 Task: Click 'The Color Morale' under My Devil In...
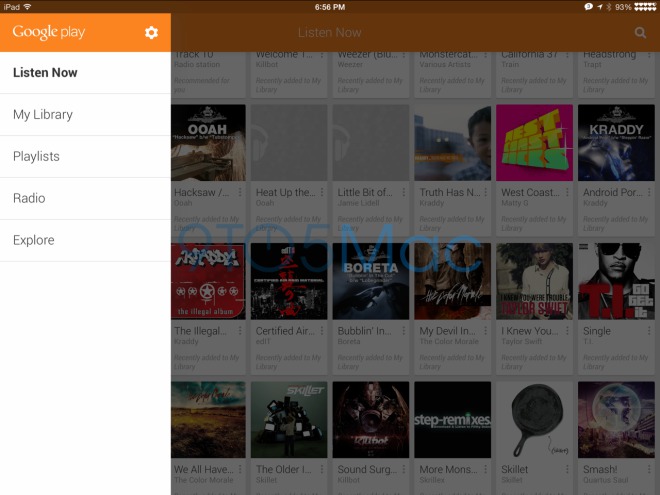point(449,341)
